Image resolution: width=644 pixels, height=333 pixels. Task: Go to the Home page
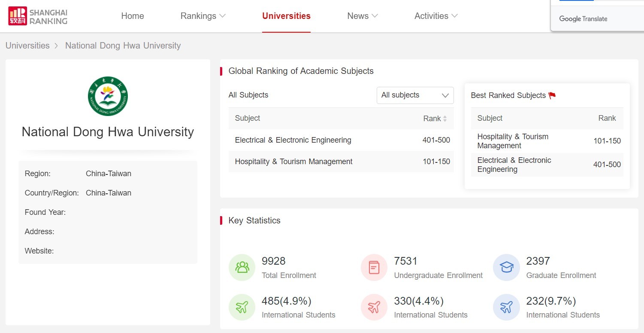pos(133,16)
